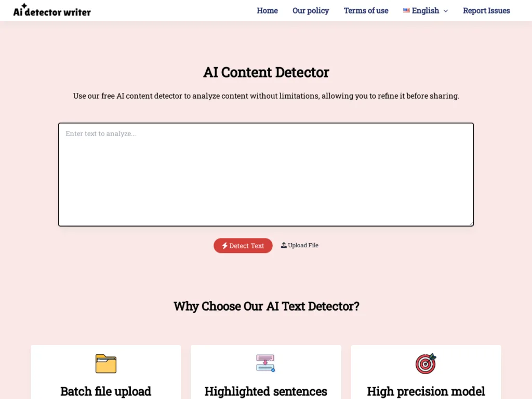This screenshot has height=399, width=532.
Task: Open Terms of use
Action: (x=366, y=10)
